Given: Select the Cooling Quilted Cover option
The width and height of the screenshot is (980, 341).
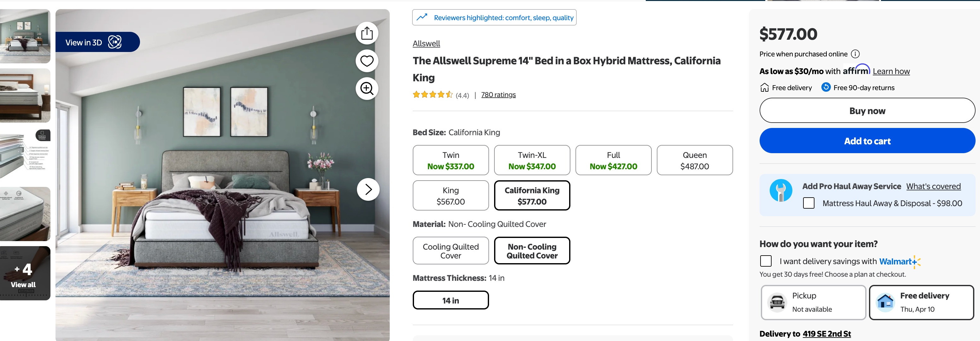Looking at the screenshot, I should coord(451,251).
